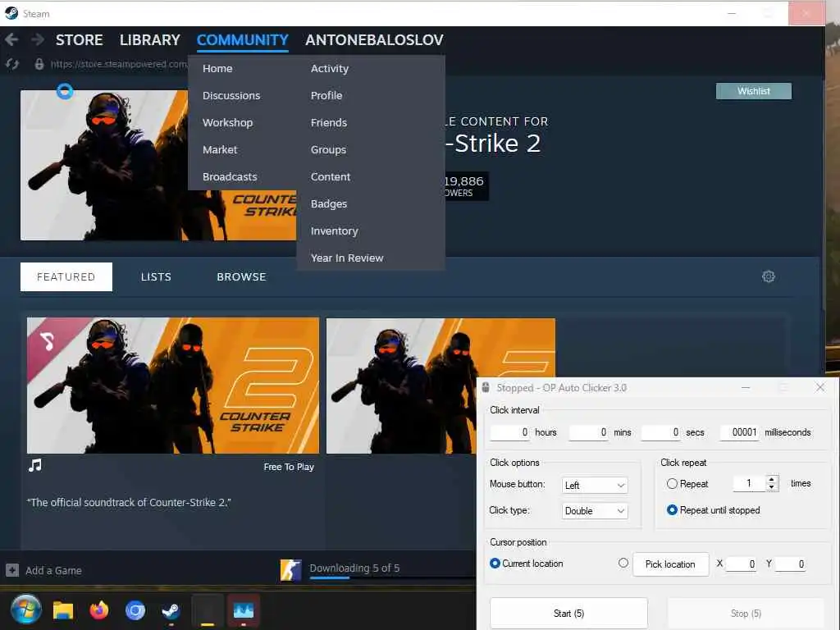Click the hours input field
Image resolution: width=840 pixels, height=630 pixels.
point(509,432)
